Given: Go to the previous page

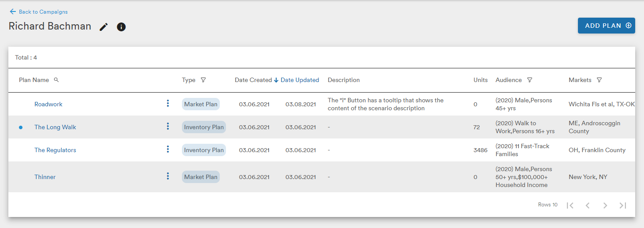Looking at the screenshot, I should pyautogui.click(x=588, y=205).
